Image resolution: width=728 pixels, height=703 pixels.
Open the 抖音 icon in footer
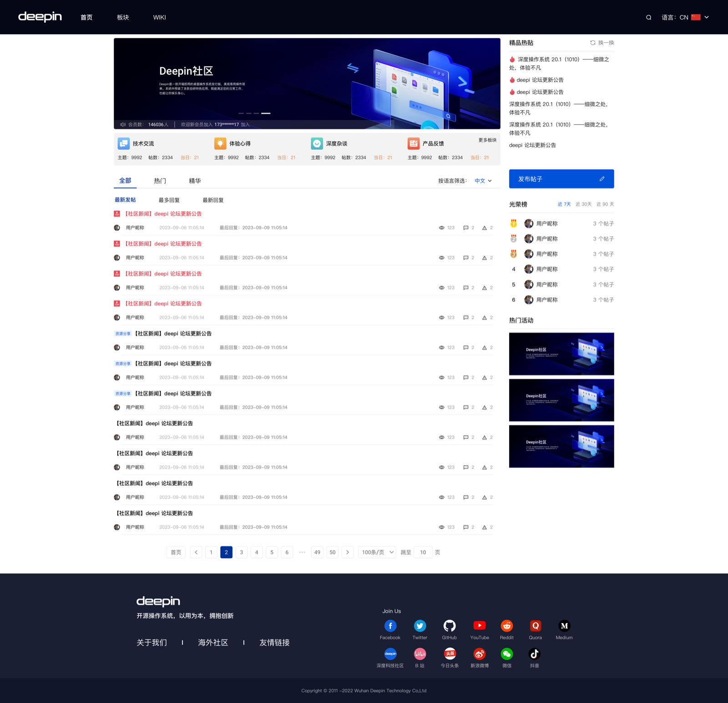pos(535,654)
